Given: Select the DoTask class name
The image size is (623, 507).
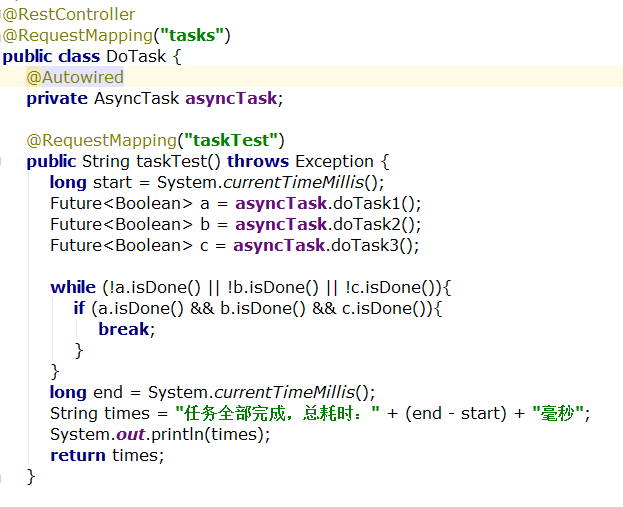Looking at the screenshot, I should [136, 56].
